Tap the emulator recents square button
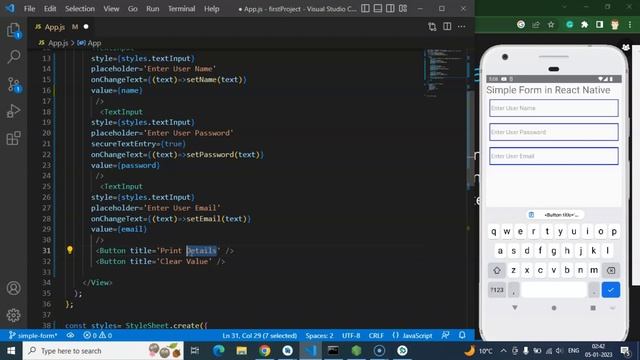The height and width of the screenshot is (360, 640). pyautogui.click(x=593, y=308)
